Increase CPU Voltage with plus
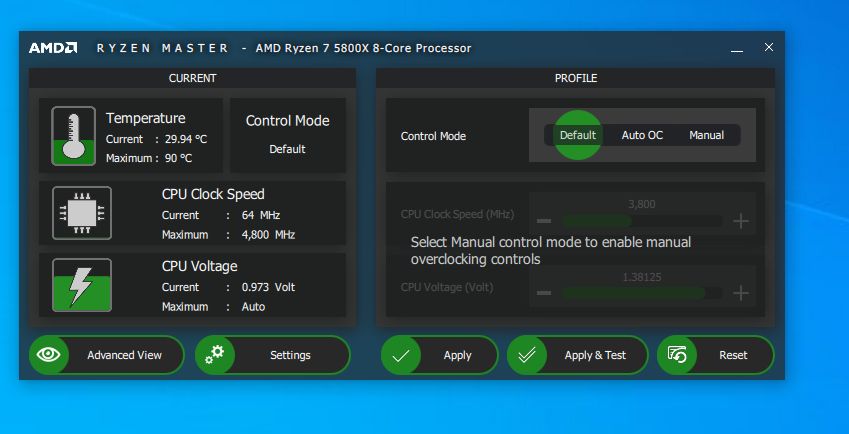This screenshot has width=849, height=434. pos(741,293)
